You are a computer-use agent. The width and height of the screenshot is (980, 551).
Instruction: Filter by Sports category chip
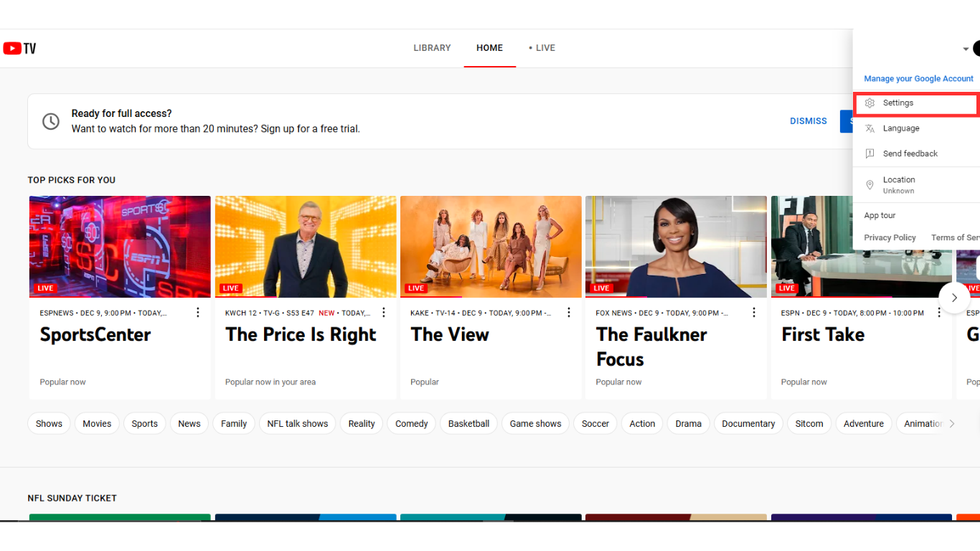coord(145,423)
